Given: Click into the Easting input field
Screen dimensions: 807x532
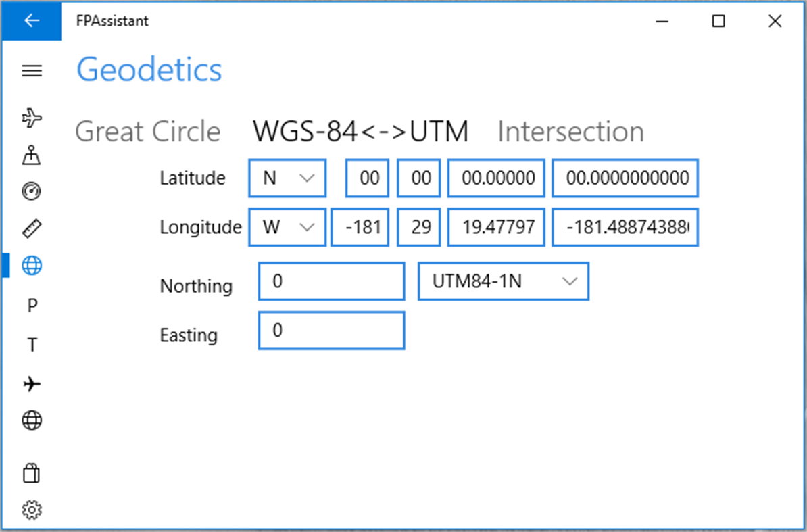Looking at the screenshot, I should point(331,331).
